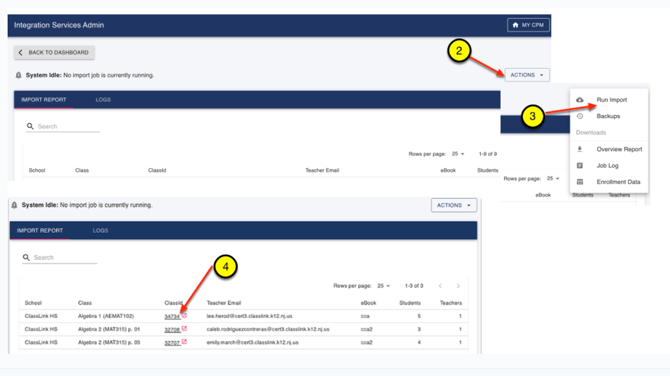Sort by Teacher Email in upper table

pyautogui.click(x=322, y=170)
